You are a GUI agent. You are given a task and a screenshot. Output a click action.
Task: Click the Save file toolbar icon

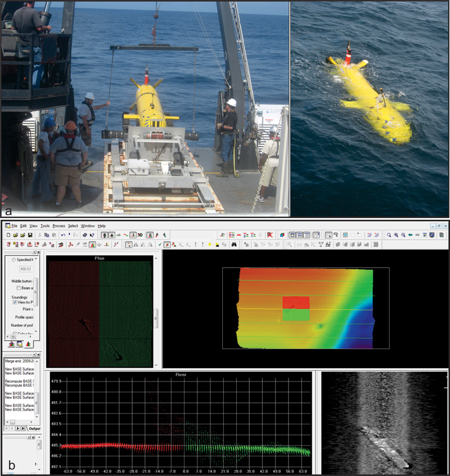coord(29,234)
